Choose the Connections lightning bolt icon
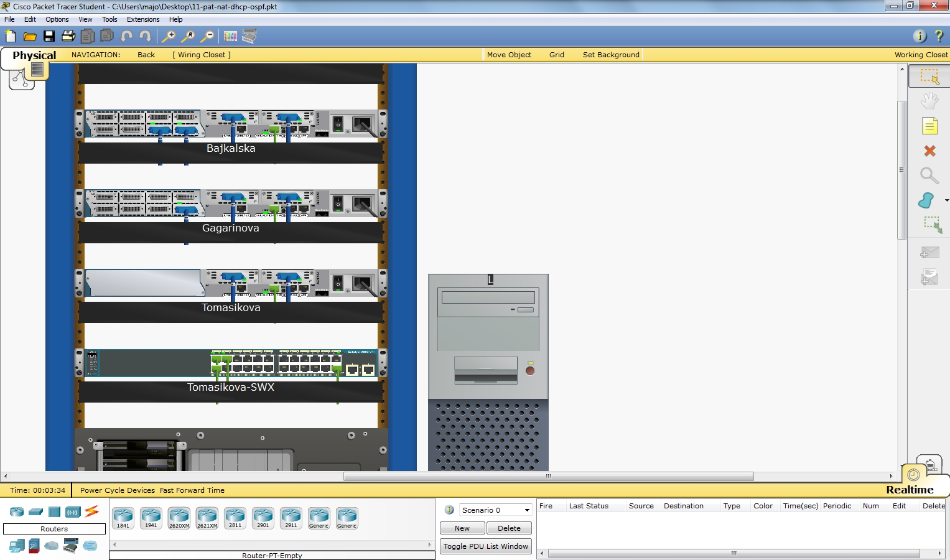The width and height of the screenshot is (950, 560). (91, 511)
